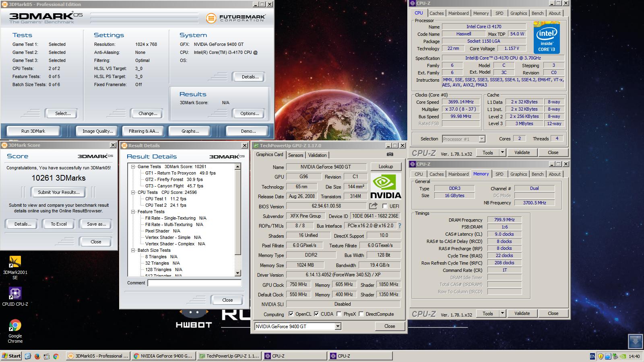Click the Safely Remove Hardware tray icon

coord(615,356)
